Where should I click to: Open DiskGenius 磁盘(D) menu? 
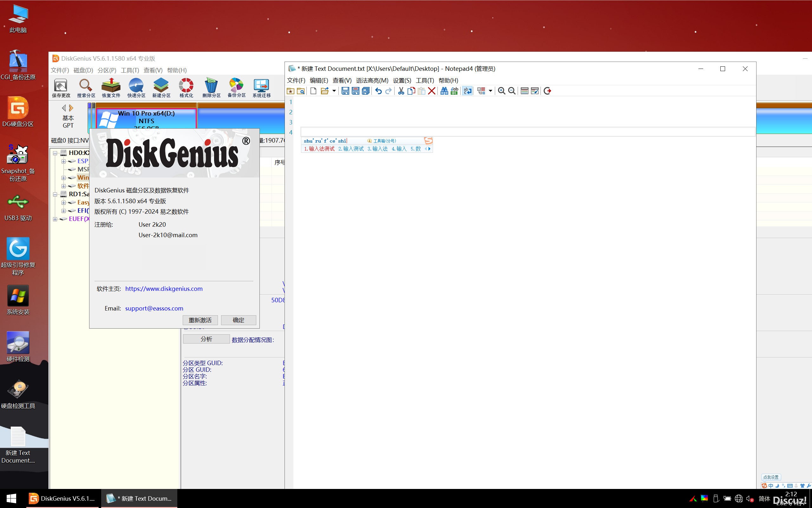click(83, 70)
